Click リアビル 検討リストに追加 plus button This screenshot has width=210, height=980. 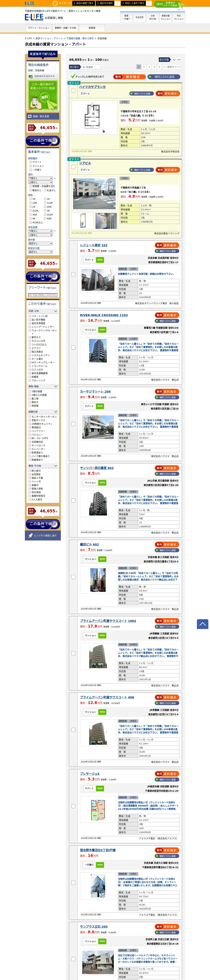141,170
